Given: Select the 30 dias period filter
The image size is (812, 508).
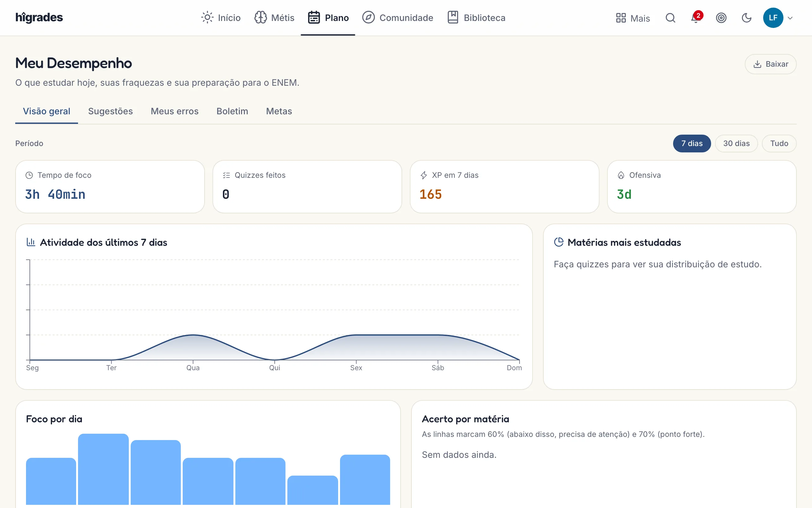Looking at the screenshot, I should click(736, 144).
